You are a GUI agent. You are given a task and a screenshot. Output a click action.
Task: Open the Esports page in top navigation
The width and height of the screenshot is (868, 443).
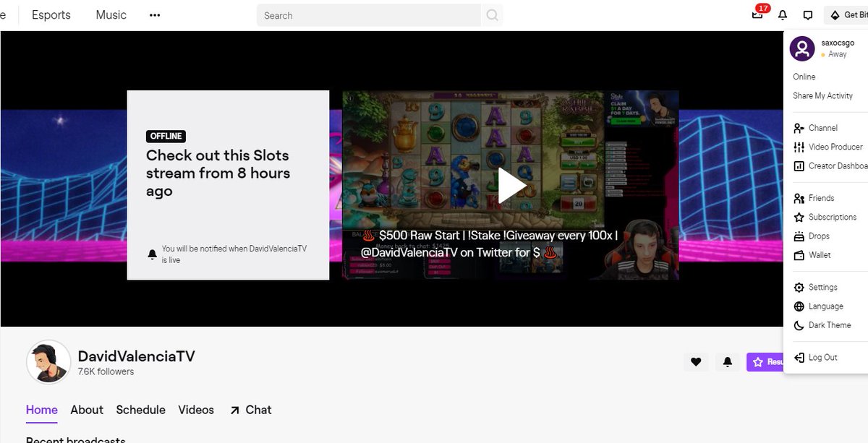pos(51,14)
